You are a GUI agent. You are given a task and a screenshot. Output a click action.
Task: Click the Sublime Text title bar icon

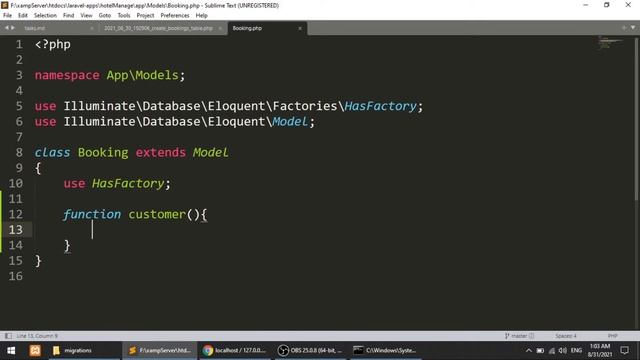point(4,5)
